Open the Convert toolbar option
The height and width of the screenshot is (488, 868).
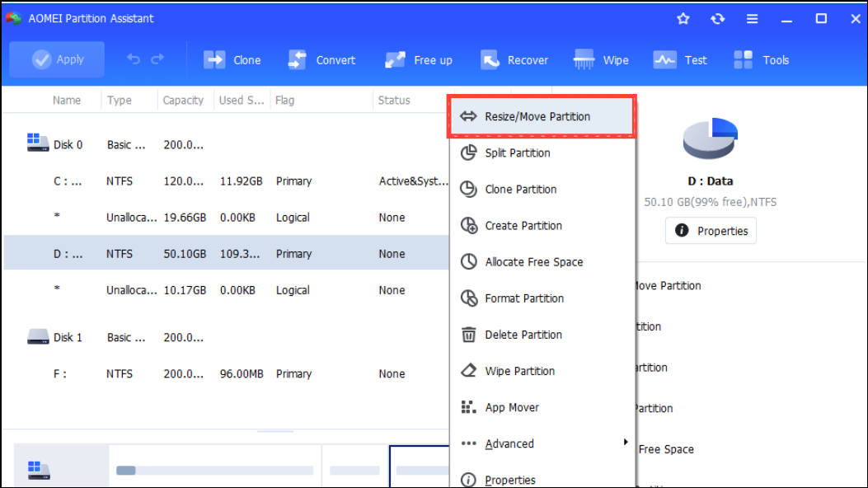[x=321, y=59]
